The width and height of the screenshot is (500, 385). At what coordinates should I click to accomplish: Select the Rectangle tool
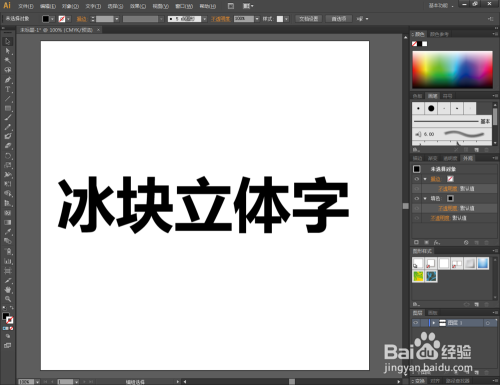(8, 108)
